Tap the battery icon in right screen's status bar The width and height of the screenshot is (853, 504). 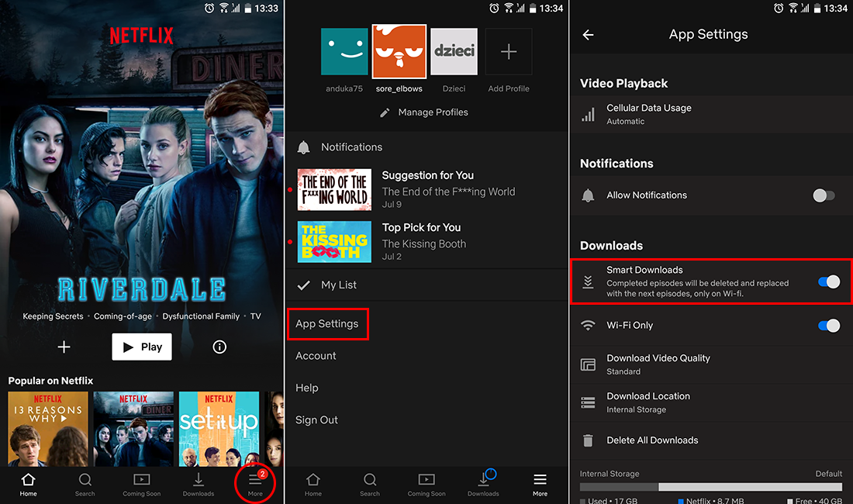[x=817, y=9]
